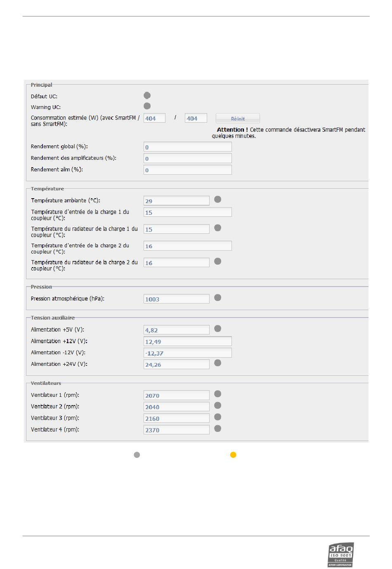Click the AFAQ ISO 9001 logo
The image size is (392, 569).
341,555
